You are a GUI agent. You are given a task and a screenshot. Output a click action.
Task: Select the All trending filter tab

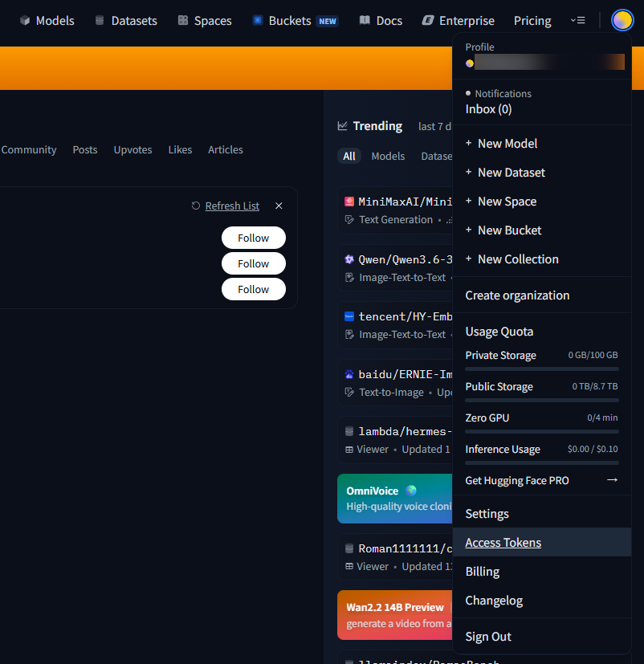(x=349, y=157)
